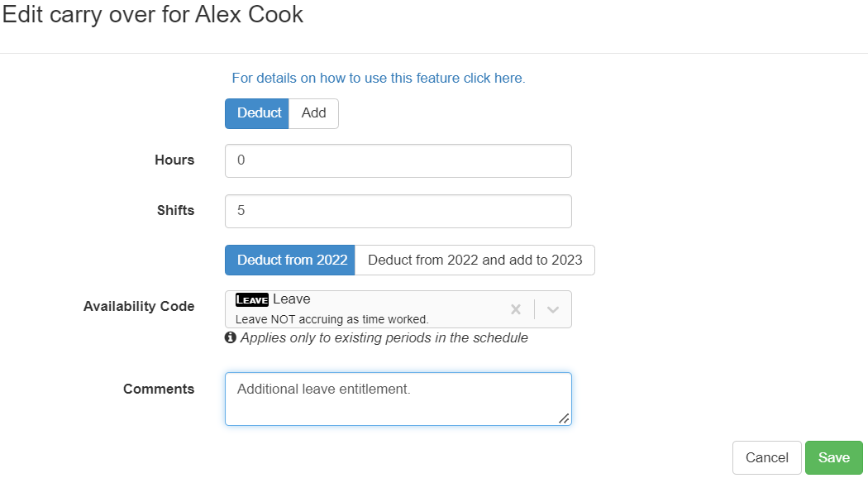Click the Hours field label

tap(174, 160)
